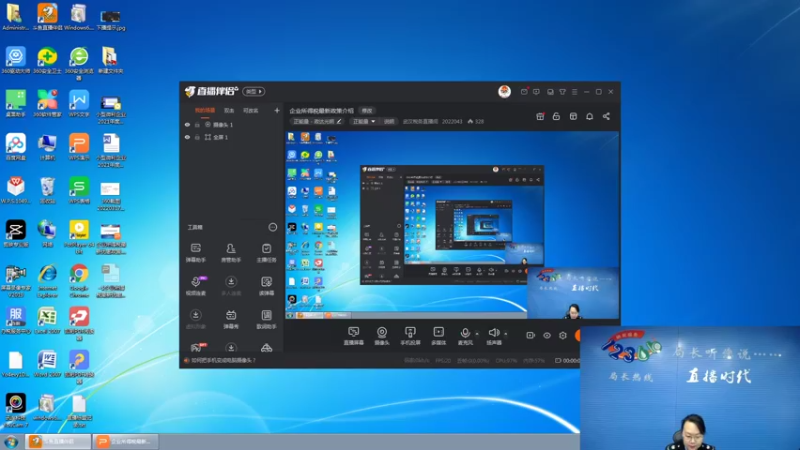800x450 pixels.
Task: Select the orange-highlighted first scene tab
Action: pos(205,110)
